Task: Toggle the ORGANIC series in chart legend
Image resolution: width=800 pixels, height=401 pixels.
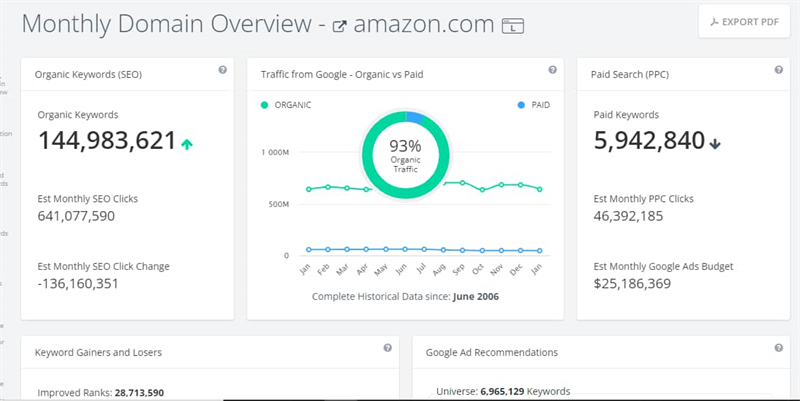Action: click(x=286, y=105)
